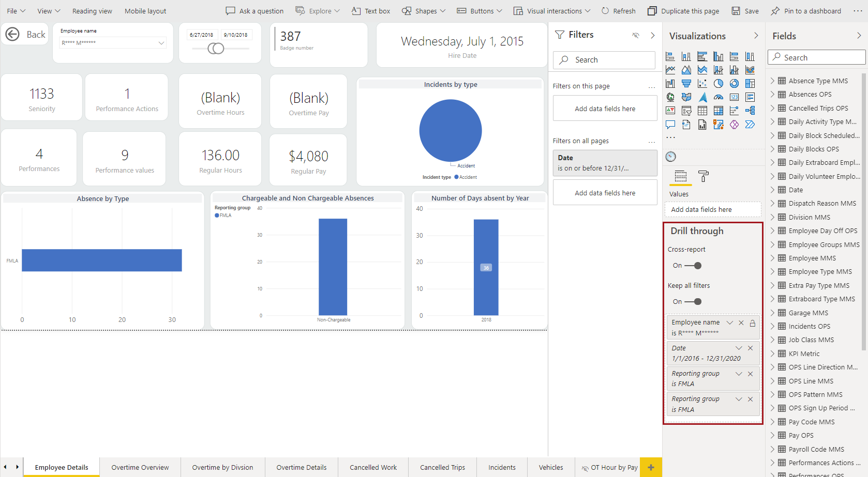Select the treemap visualization icon
This screenshot has width=868, height=477.
(750, 83)
